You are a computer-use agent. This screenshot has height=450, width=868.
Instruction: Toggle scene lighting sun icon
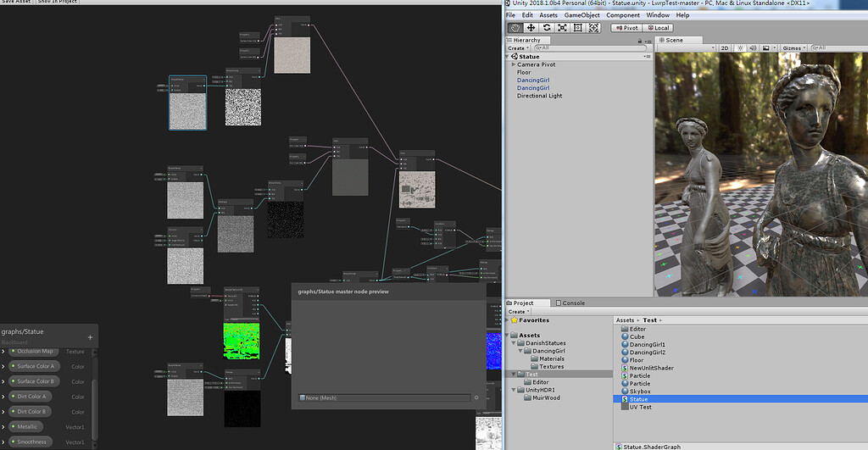point(740,48)
